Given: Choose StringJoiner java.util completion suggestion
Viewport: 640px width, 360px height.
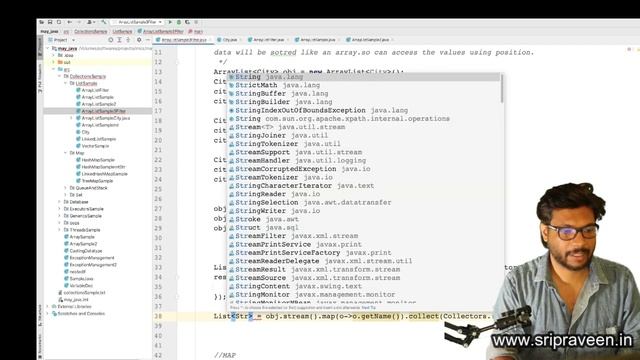Looking at the screenshot, I should point(363,136).
